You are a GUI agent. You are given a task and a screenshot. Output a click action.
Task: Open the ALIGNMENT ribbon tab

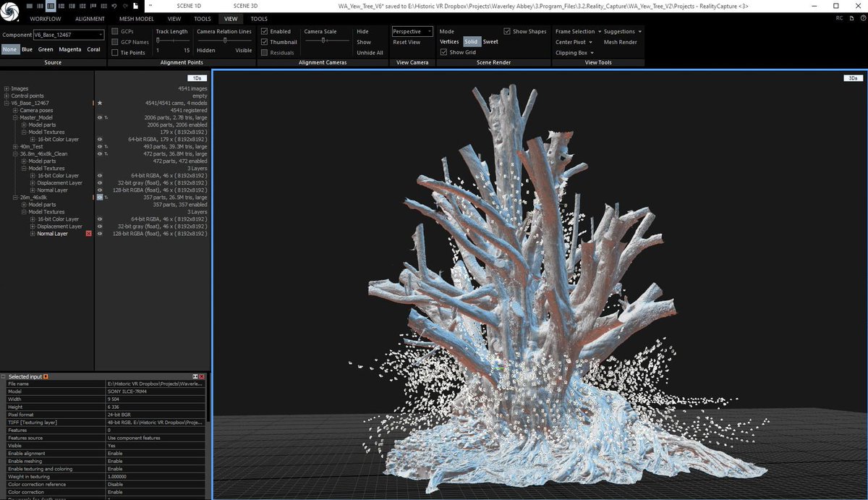[x=90, y=19]
